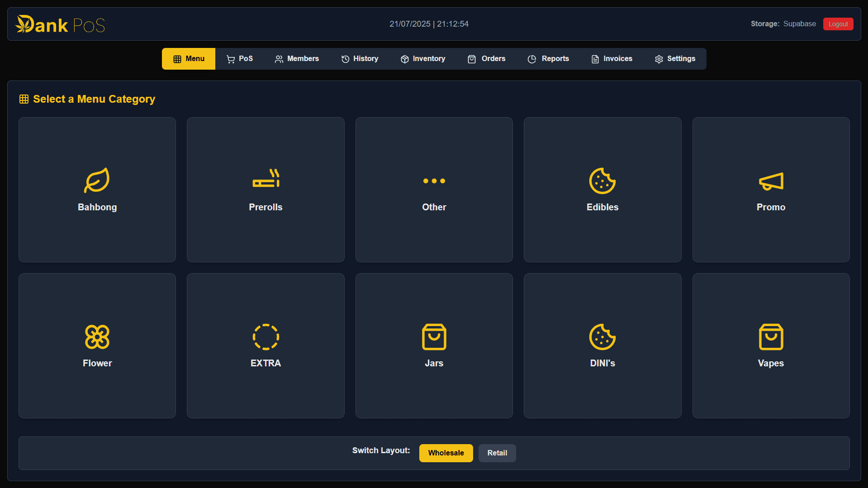Click the Dank PoS logo
Image resolution: width=868 pixels, height=488 pixels.
[x=60, y=24]
